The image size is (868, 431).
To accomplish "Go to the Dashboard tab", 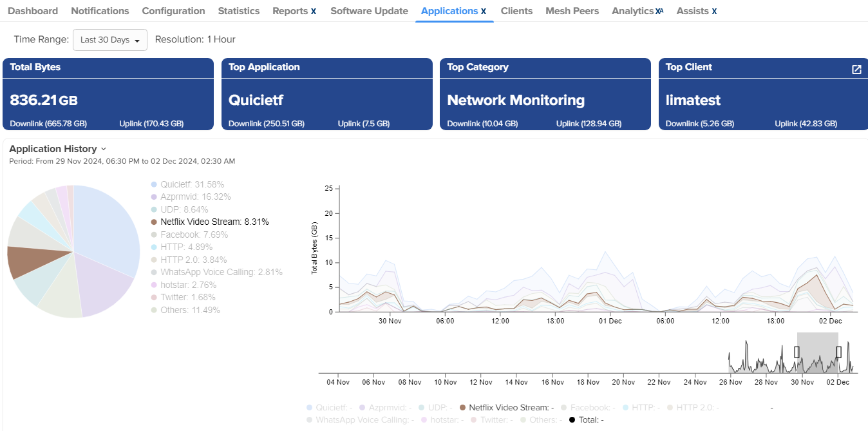I will click(x=33, y=10).
